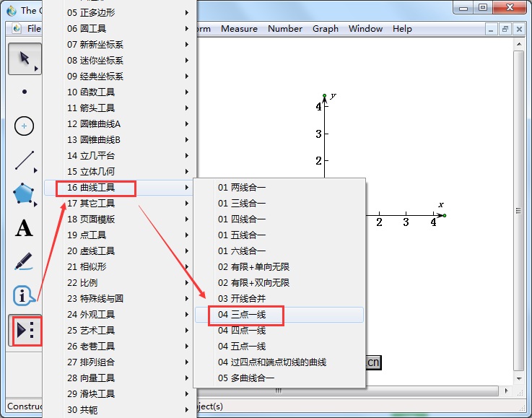The height and width of the screenshot is (418, 532).
Task: Select the Marker pen tool
Action: (25, 262)
